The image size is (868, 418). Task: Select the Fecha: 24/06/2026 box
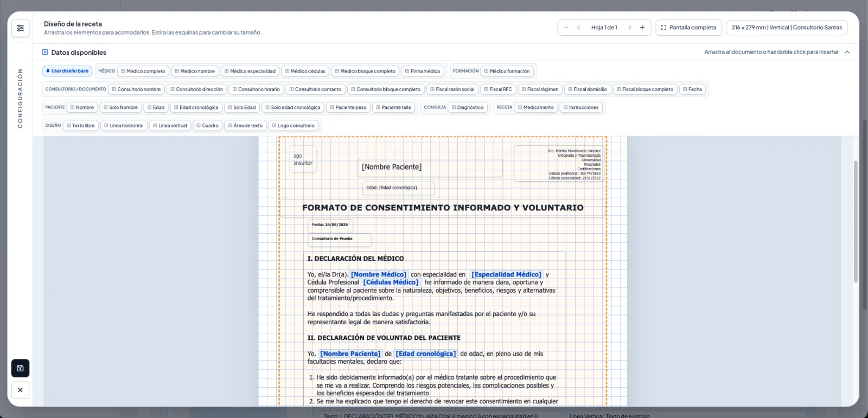(330, 226)
